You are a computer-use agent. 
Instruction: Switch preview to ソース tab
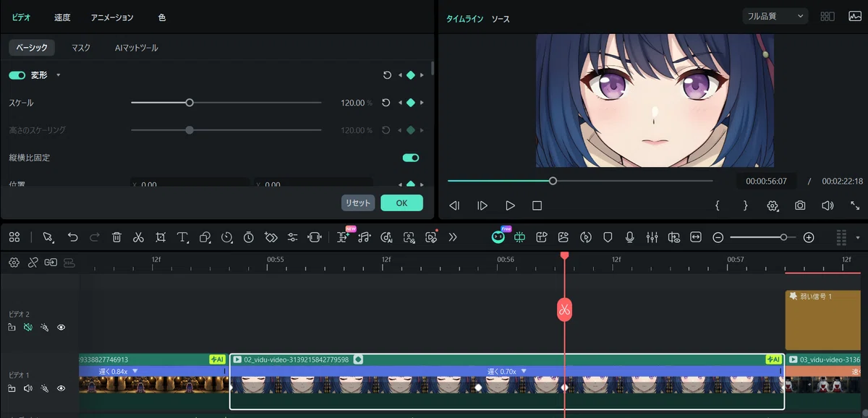[501, 19]
